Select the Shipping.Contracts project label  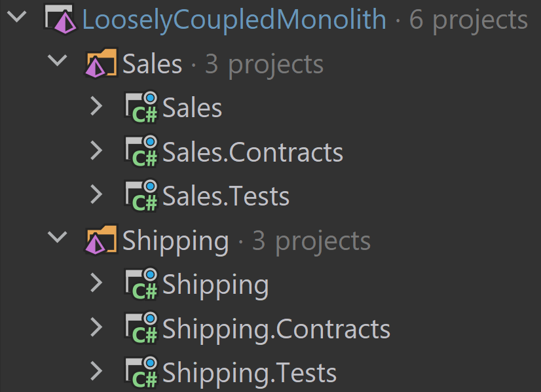pos(276,329)
